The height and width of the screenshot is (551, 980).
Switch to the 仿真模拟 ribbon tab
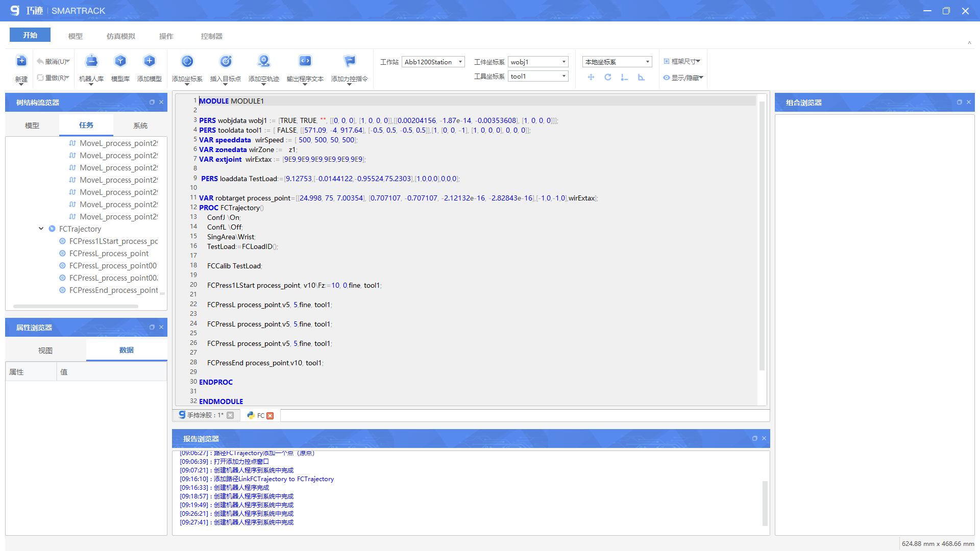tap(121, 36)
